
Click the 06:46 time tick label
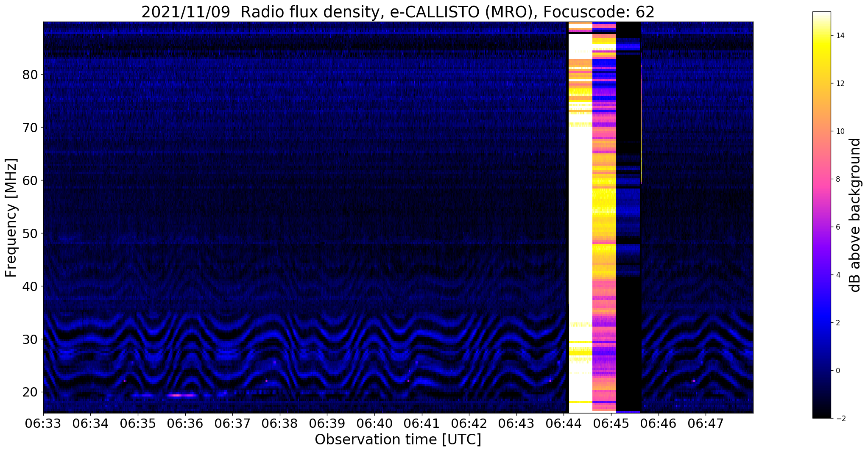point(659,423)
